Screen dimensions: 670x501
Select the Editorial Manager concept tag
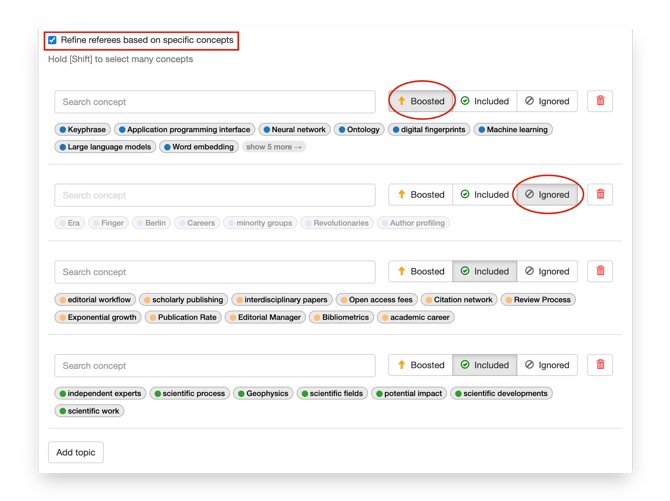click(x=265, y=318)
